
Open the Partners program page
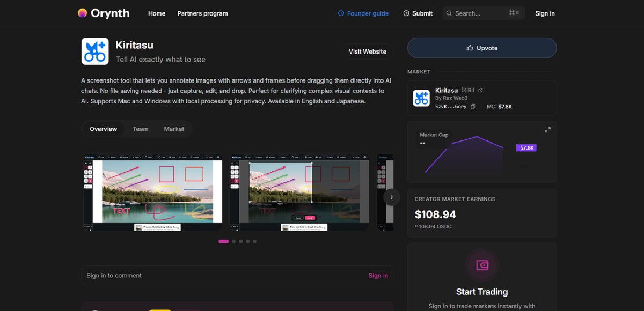point(202,13)
